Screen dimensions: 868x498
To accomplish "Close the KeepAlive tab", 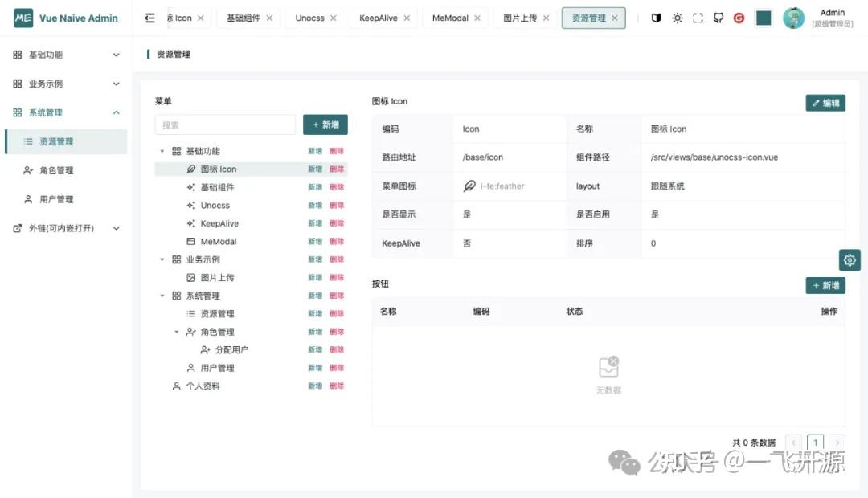I will pyautogui.click(x=407, y=18).
